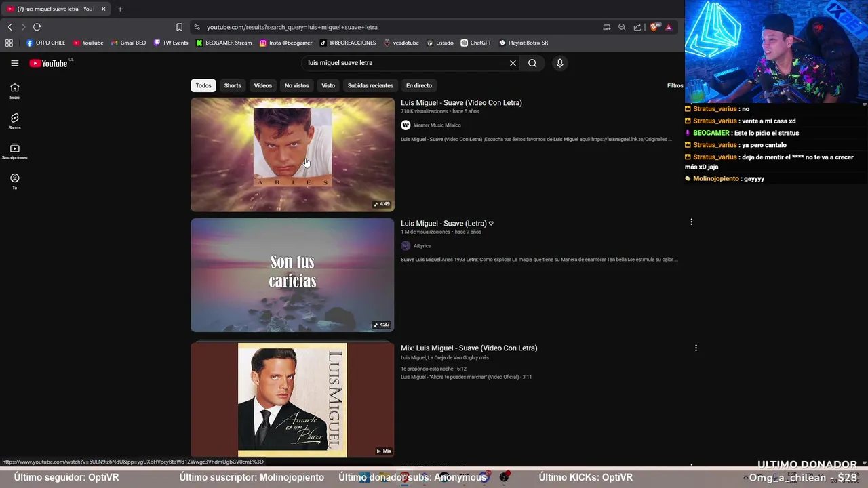Select Subidas recientes filter chip
The width and height of the screenshot is (868, 488).
click(x=370, y=85)
